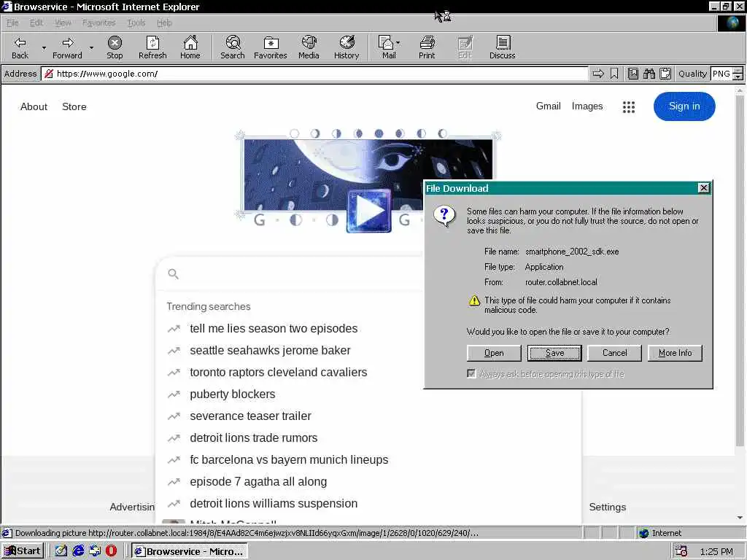Select 'fc barcelona vs bayern munich lineups'

point(289,460)
